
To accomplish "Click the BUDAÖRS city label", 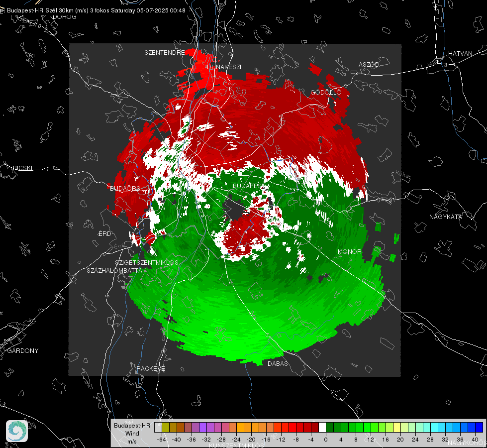I will click(125, 188).
